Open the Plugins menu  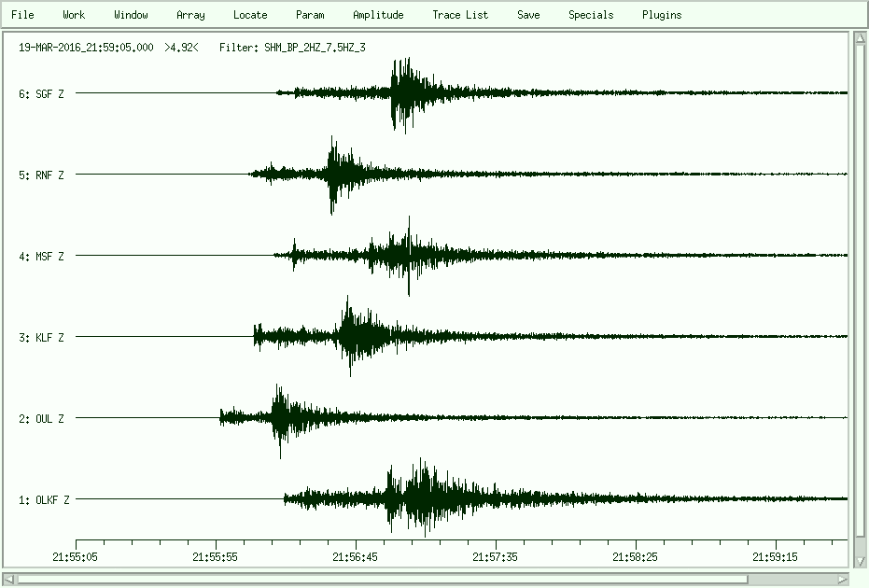pyautogui.click(x=662, y=15)
